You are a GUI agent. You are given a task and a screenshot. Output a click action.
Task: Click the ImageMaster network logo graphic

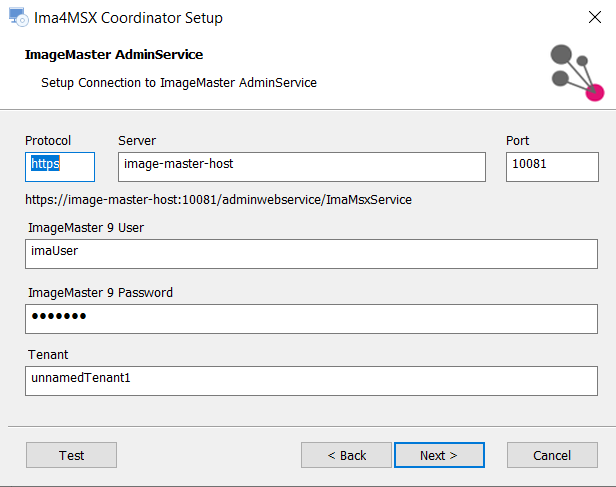(x=577, y=73)
